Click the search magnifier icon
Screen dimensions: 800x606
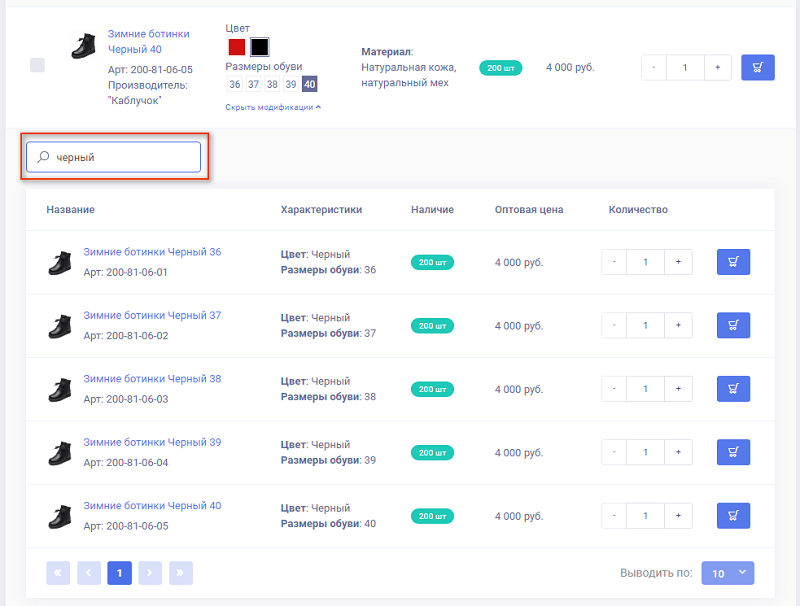tap(43, 157)
